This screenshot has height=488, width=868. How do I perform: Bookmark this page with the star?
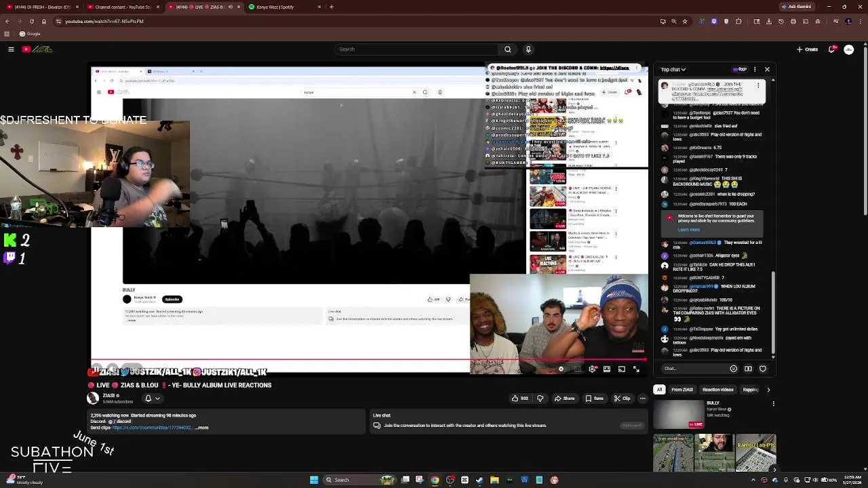coord(684,21)
